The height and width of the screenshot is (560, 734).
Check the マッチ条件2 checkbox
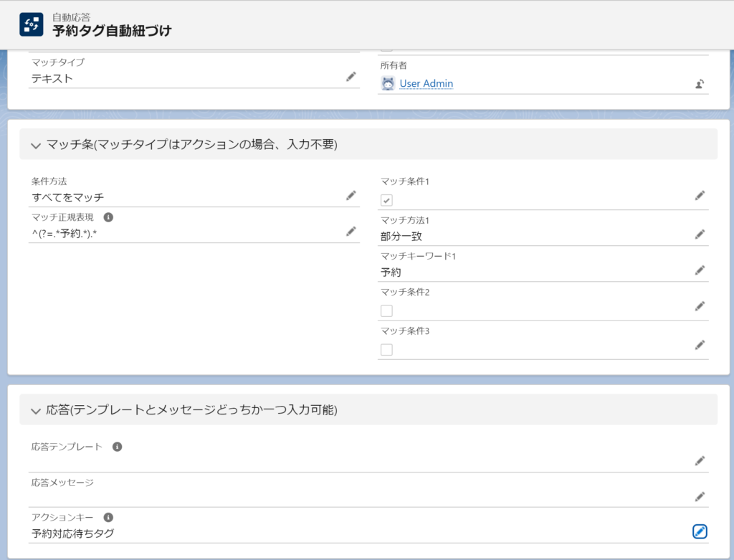pos(386,310)
